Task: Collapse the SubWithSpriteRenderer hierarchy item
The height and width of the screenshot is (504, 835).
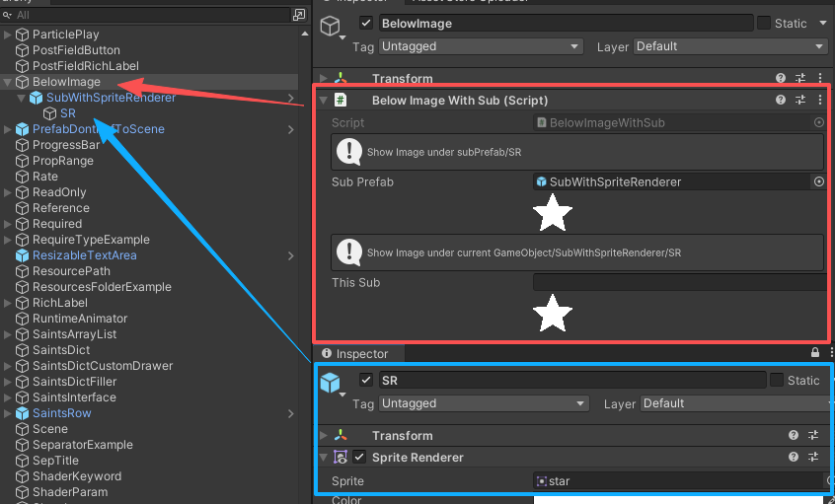Action: tap(22, 98)
